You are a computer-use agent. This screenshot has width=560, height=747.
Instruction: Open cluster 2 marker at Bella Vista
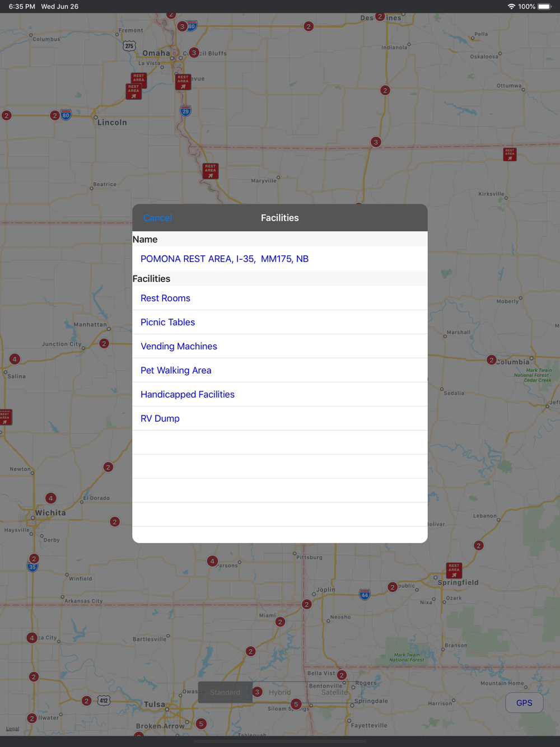click(342, 675)
